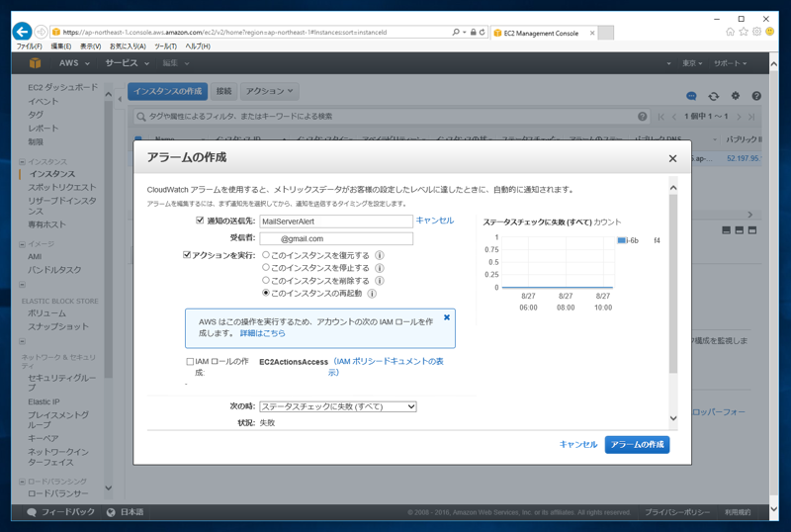791x532 pixels.
Task: Click the インスタンスの作成 button
Action: [167, 91]
